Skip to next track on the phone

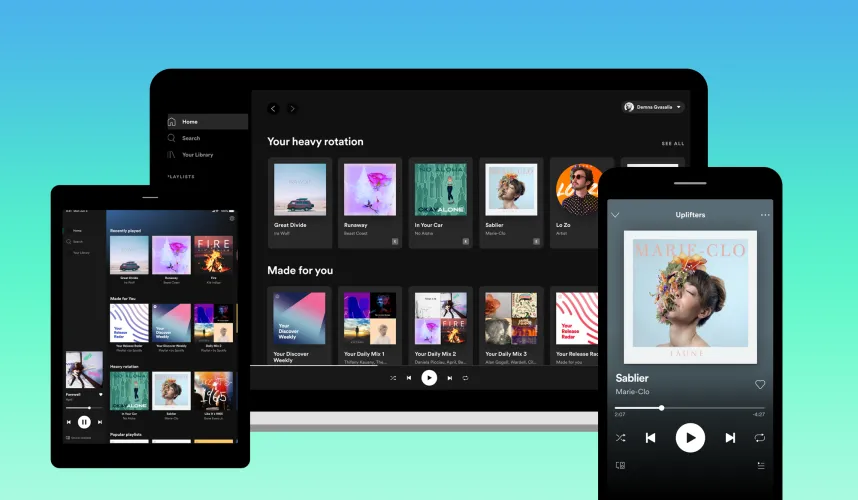(730, 438)
